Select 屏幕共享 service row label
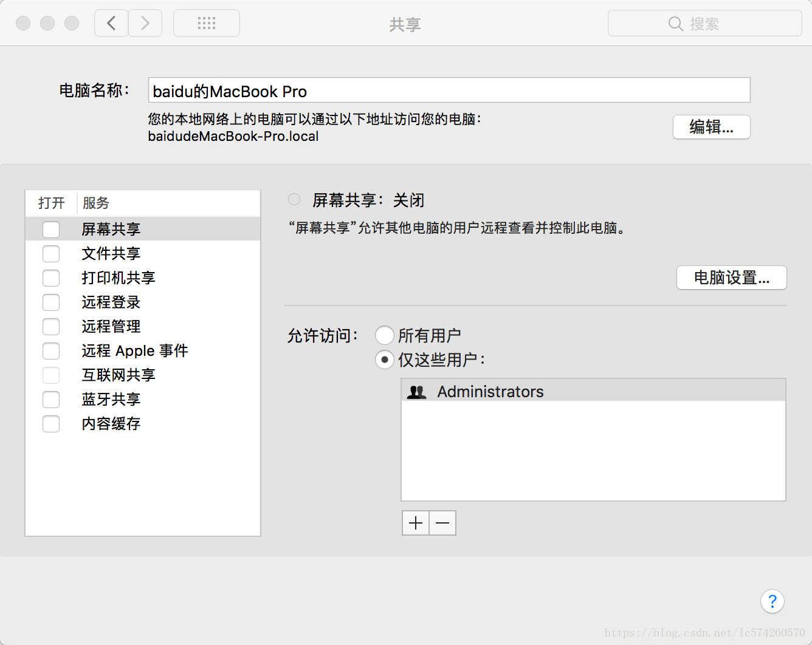Viewport: 812px width, 645px height. point(111,229)
